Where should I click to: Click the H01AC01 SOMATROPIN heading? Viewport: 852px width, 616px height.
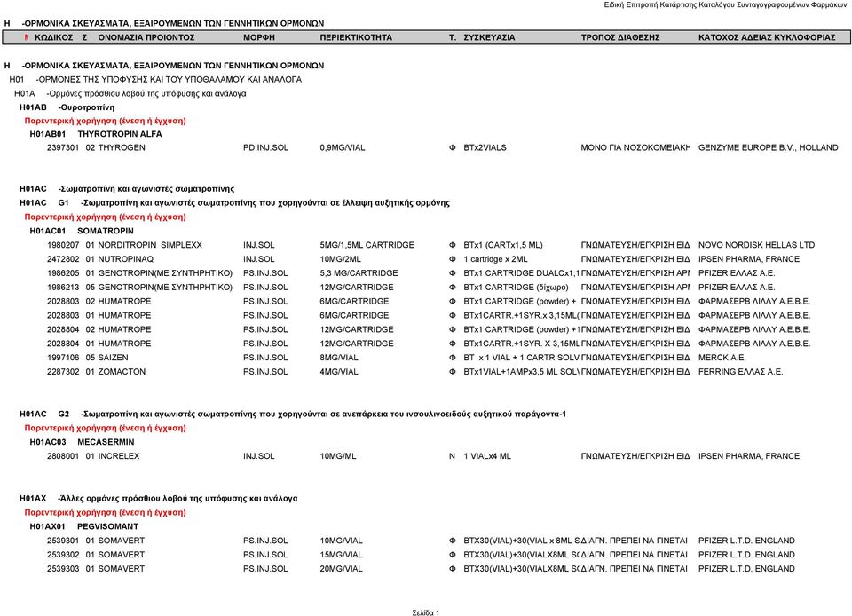82,231
